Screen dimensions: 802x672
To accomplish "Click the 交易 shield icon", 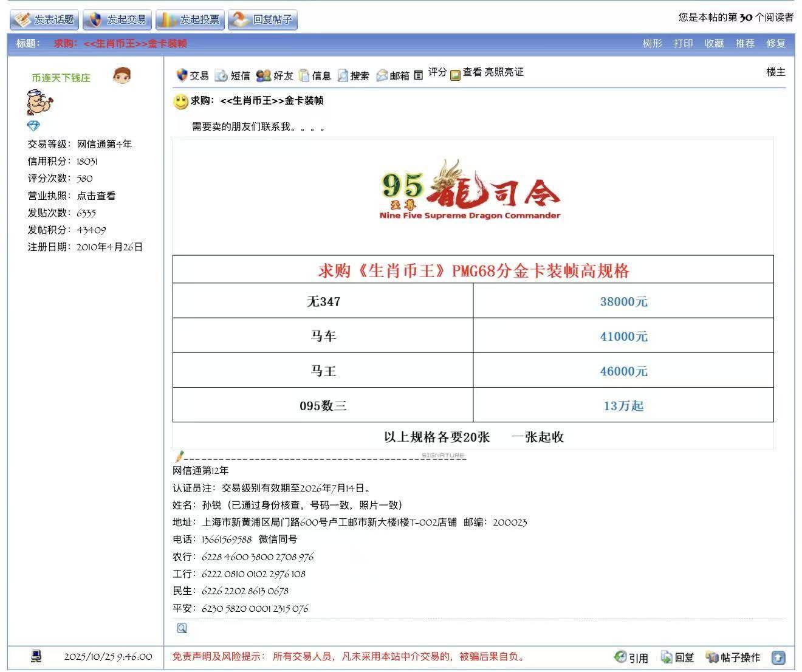I will click(182, 75).
